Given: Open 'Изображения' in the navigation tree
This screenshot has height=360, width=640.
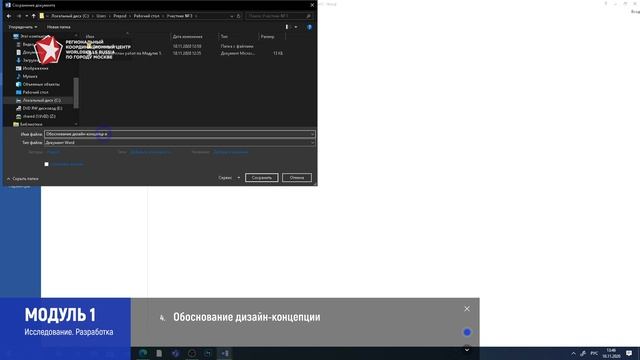Looking at the screenshot, I should click(x=32, y=68).
